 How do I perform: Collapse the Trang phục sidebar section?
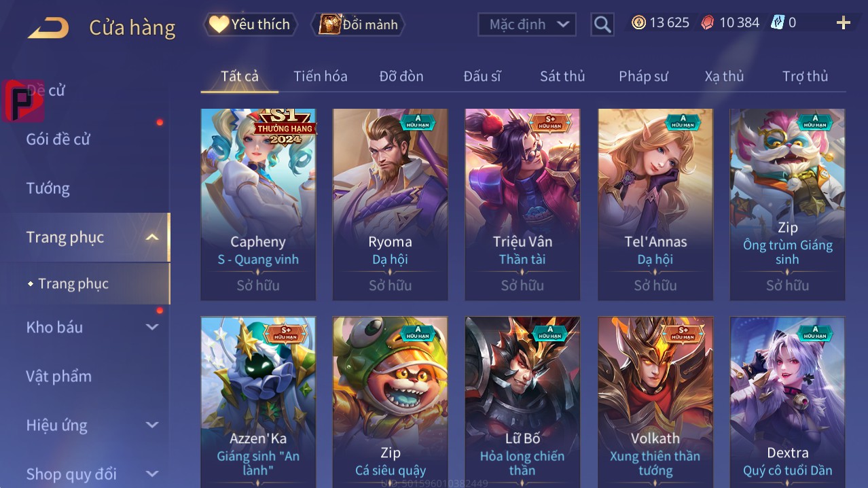[152, 237]
